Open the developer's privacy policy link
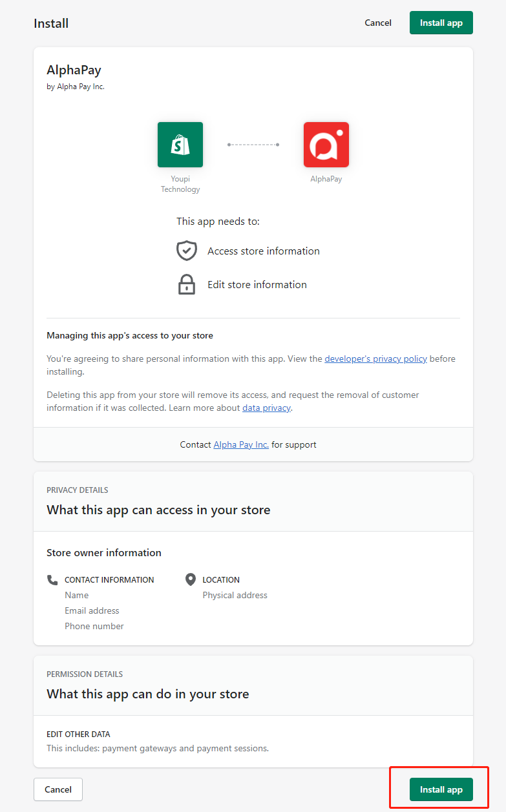 pos(375,359)
